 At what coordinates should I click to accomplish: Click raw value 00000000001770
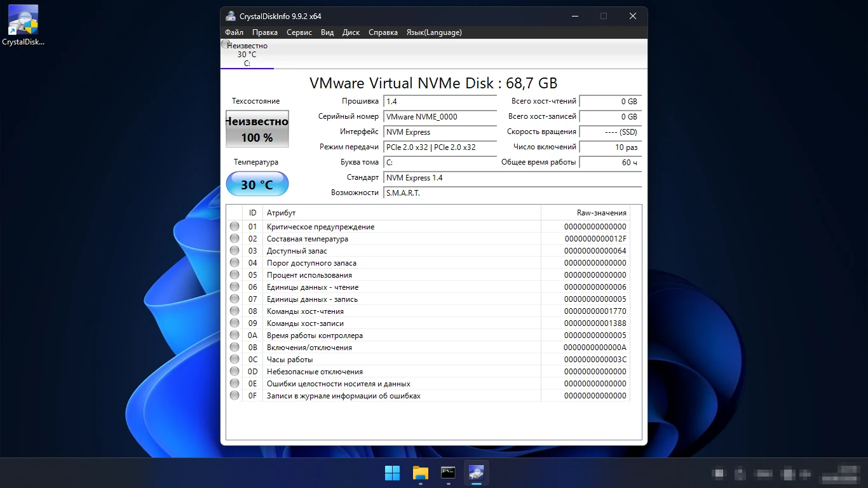coord(595,311)
